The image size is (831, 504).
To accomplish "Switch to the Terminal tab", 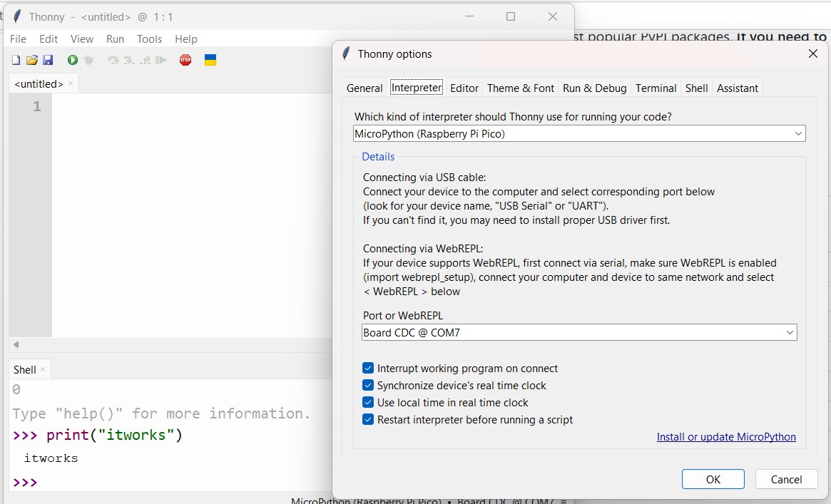I will click(x=656, y=88).
